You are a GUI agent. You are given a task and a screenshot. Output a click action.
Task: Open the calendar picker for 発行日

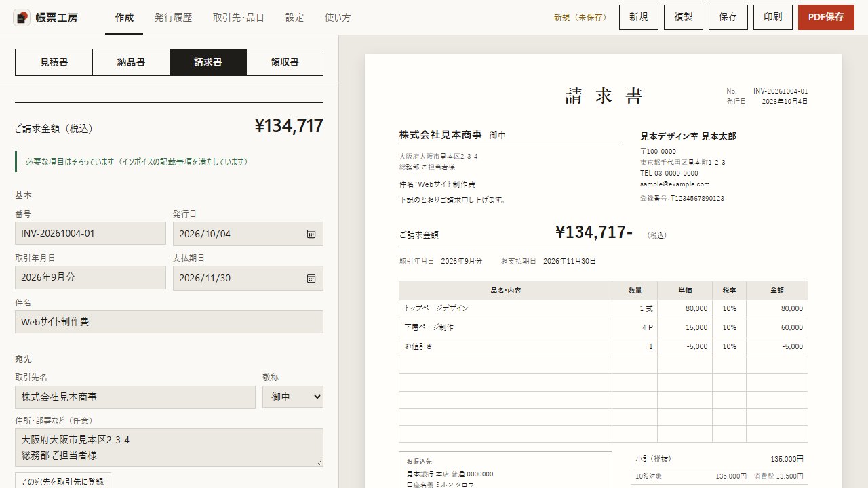click(x=311, y=234)
